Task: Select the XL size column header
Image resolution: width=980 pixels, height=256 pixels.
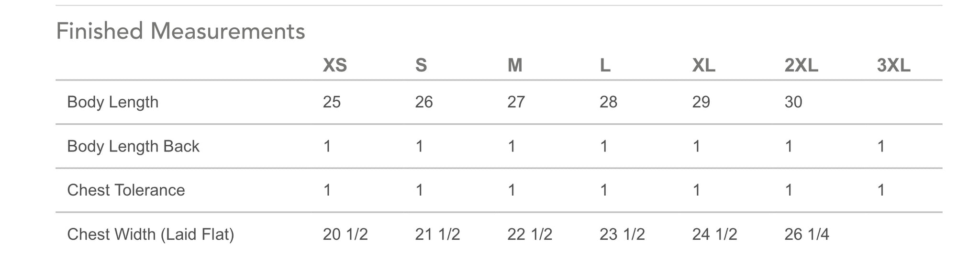Action: tap(704, 65)
